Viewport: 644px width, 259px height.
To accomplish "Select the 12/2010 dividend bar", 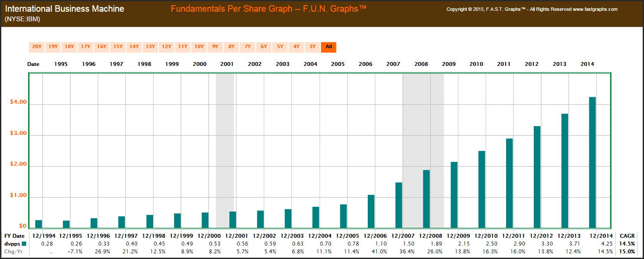I will [481, 189].
